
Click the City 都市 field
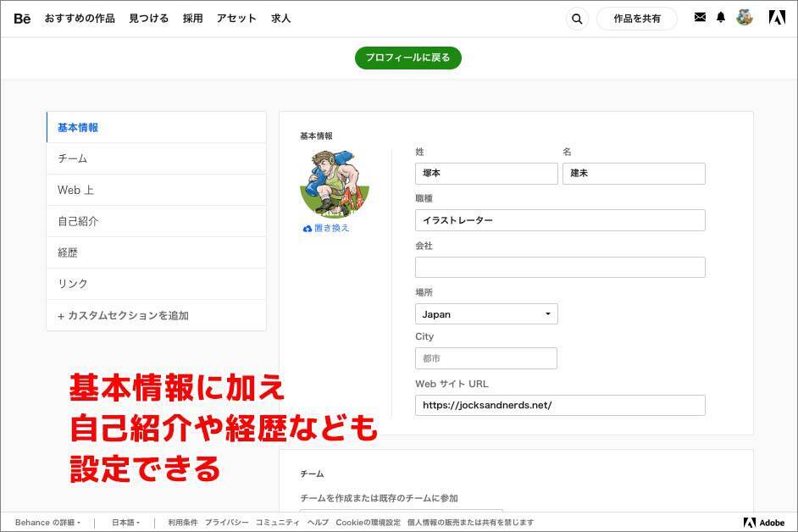tap(486, 358)
